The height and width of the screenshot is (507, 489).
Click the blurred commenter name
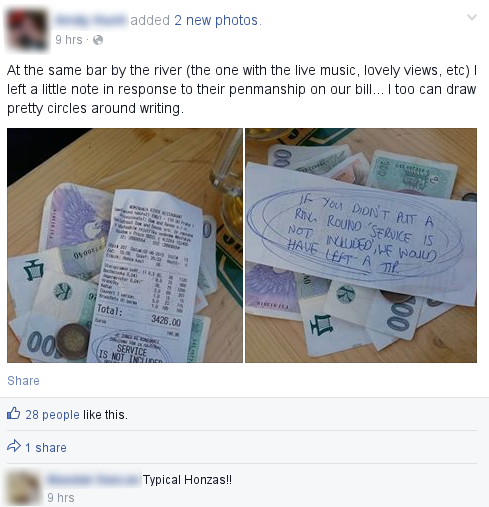[x=93, y=480]
